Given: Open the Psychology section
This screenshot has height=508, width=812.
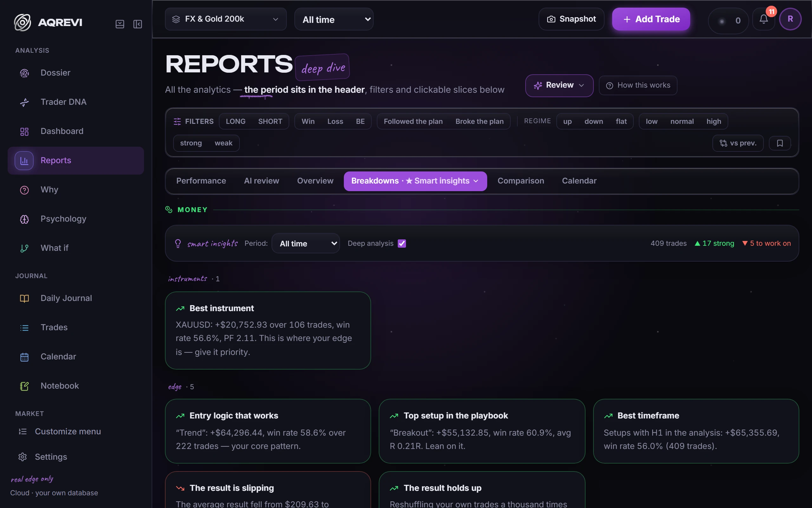Looking at the screenshot, I should coord(76,219).
